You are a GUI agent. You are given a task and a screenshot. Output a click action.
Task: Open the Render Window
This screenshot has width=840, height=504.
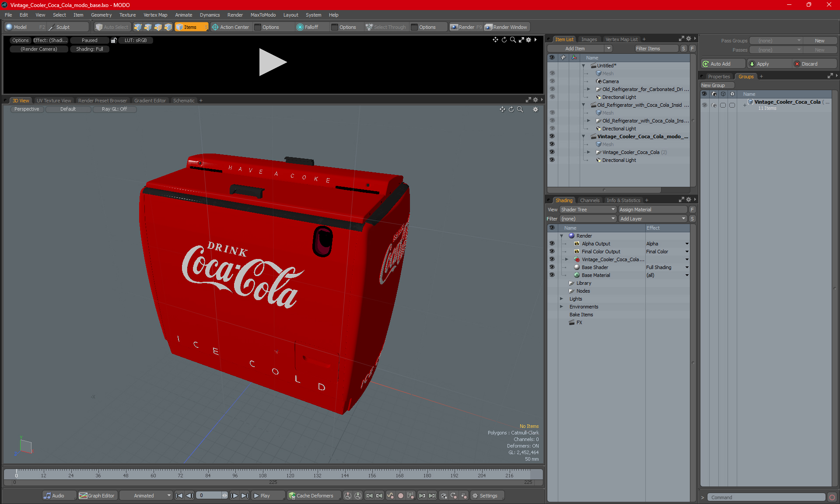pyautogui.click(x=506, y=27)
